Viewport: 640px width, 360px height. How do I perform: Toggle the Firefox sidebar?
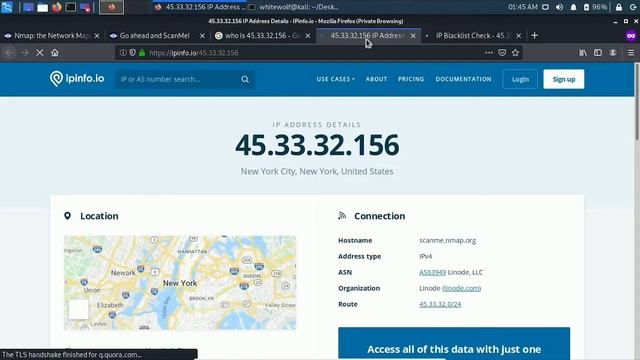click(x=598, y=53)
